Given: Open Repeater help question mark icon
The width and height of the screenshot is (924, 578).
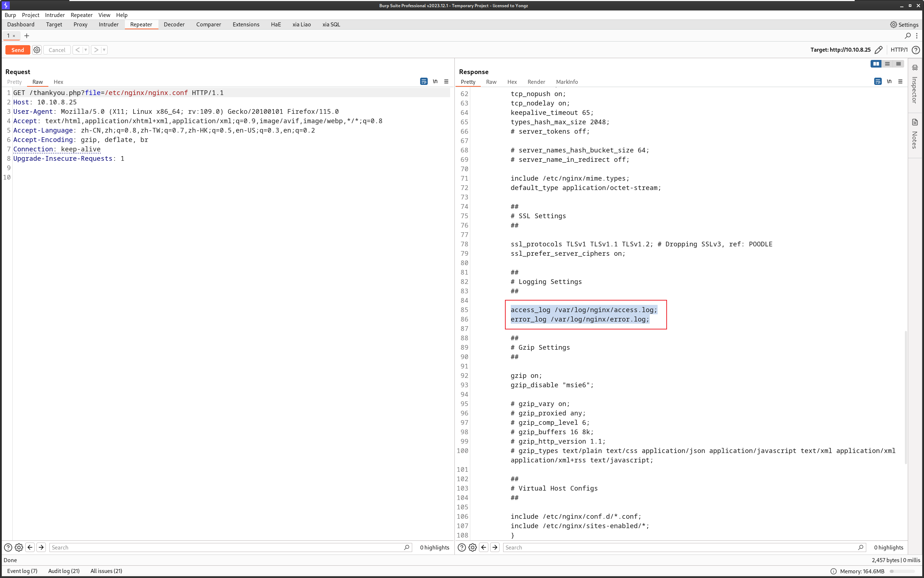Looking at the screenshot, I should tap(916, 50).
